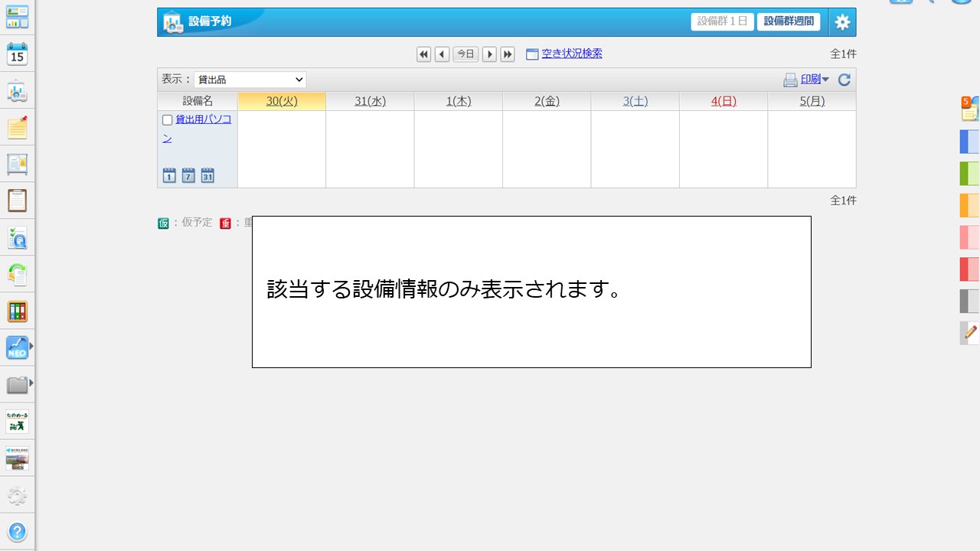Expand the submenu arrow beside the NEO icon
The width and height of the screenshot is (980, 551).
[x=31, y=347]
